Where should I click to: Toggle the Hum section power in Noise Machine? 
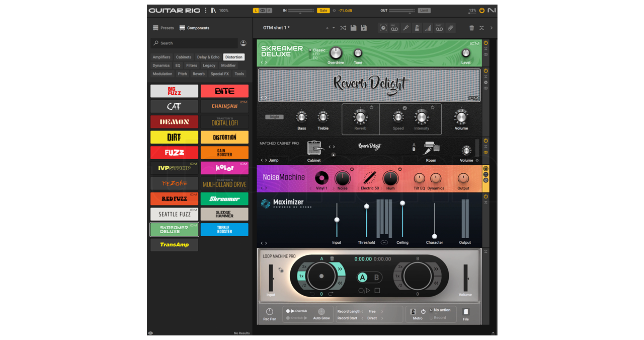point(400,170)
